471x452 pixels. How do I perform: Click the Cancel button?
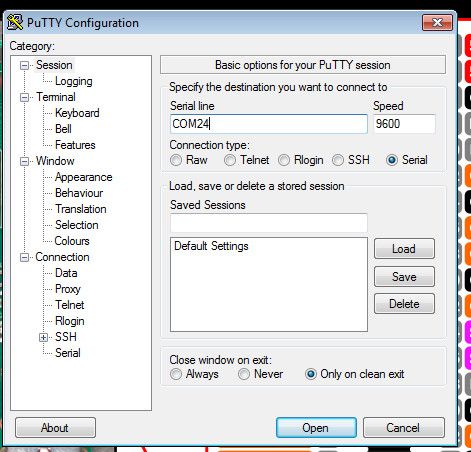403,428
